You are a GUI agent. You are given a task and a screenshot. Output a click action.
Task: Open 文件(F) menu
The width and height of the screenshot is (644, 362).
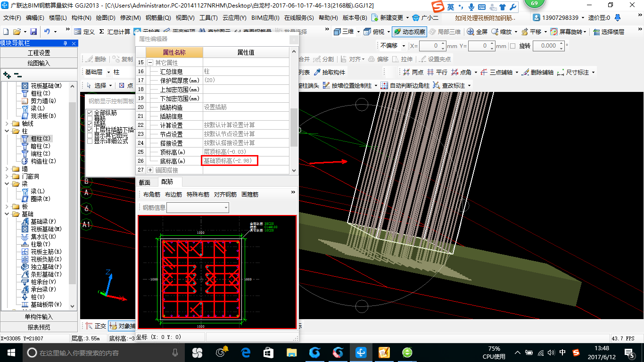pyautogui.click(x=12, y=17)
